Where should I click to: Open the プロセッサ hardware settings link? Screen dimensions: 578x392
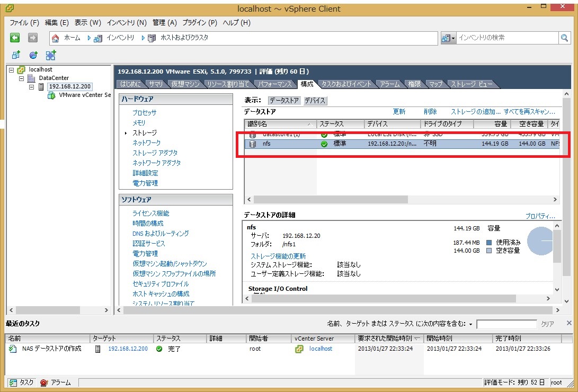click(x=144, y=113)
